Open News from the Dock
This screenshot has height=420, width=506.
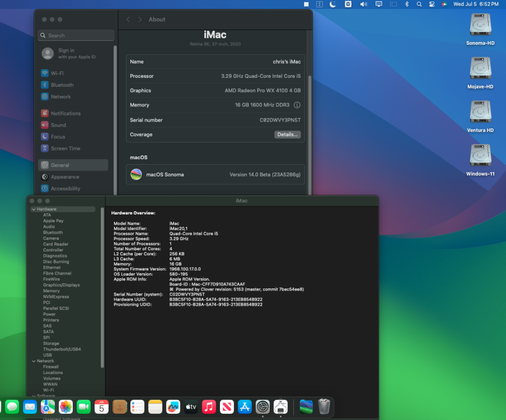coord(227,407)
